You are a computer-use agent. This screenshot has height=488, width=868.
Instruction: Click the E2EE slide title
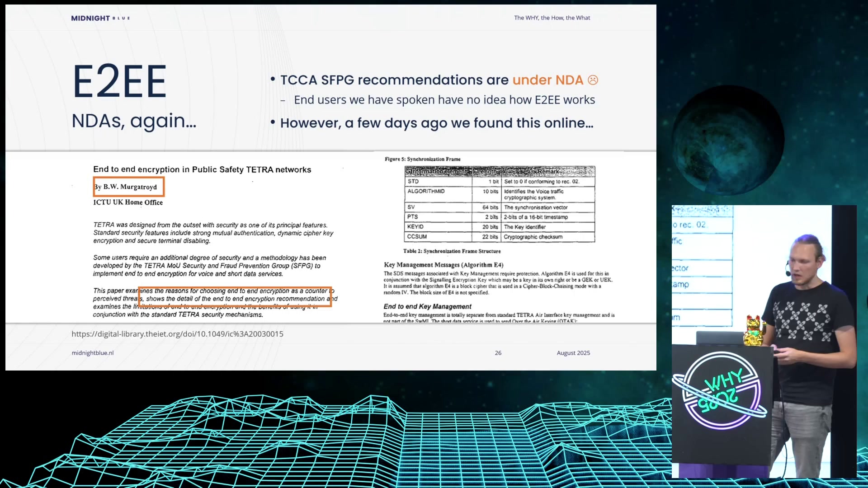tap(119, 81)
